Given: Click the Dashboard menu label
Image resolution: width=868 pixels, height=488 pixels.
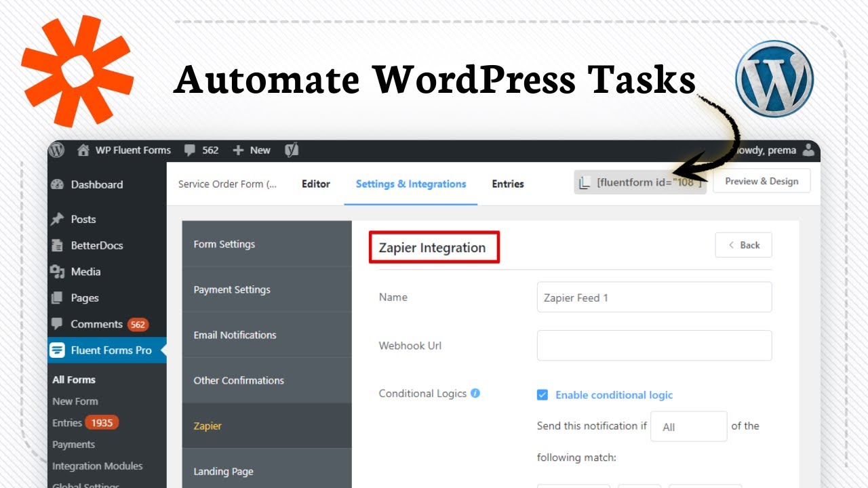Looking at the screenshot, I should [x=97, y=184].
